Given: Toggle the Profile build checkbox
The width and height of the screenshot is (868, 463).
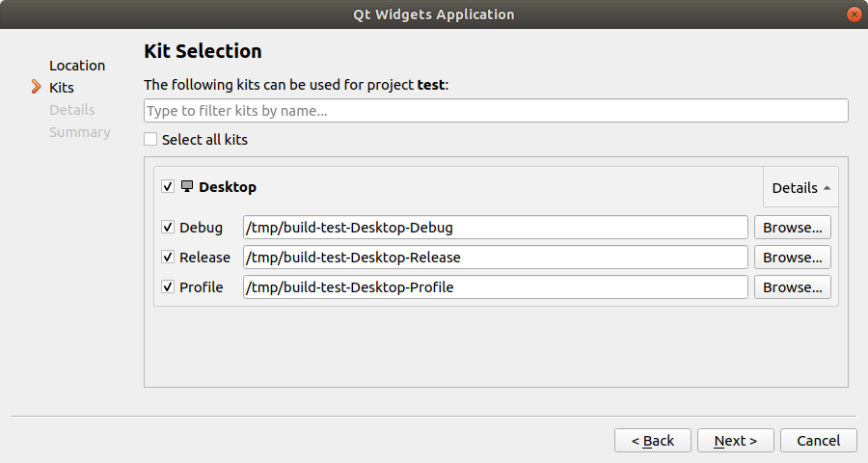Looking at the screenshot, I should [x=168, y=287].
